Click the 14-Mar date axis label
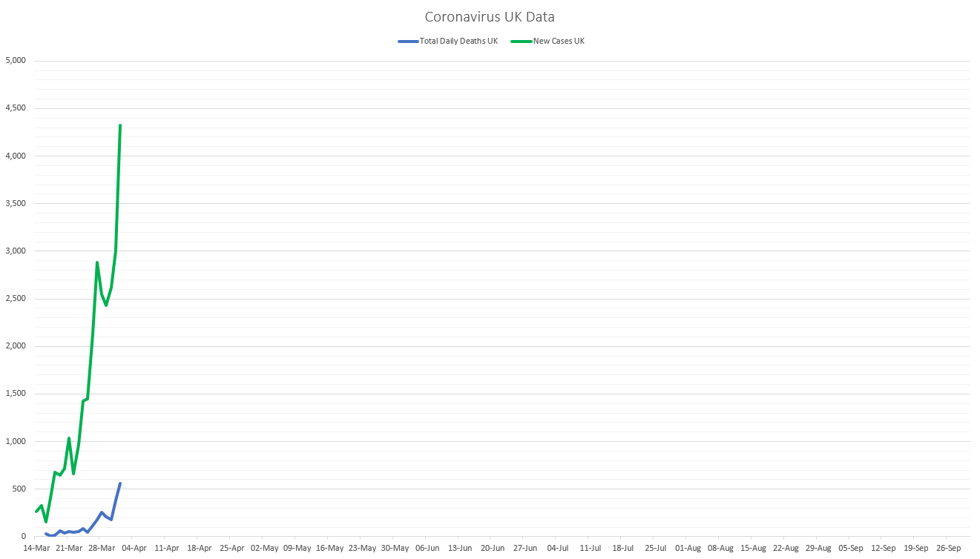 pyautogui.click(x=36, y=549)
